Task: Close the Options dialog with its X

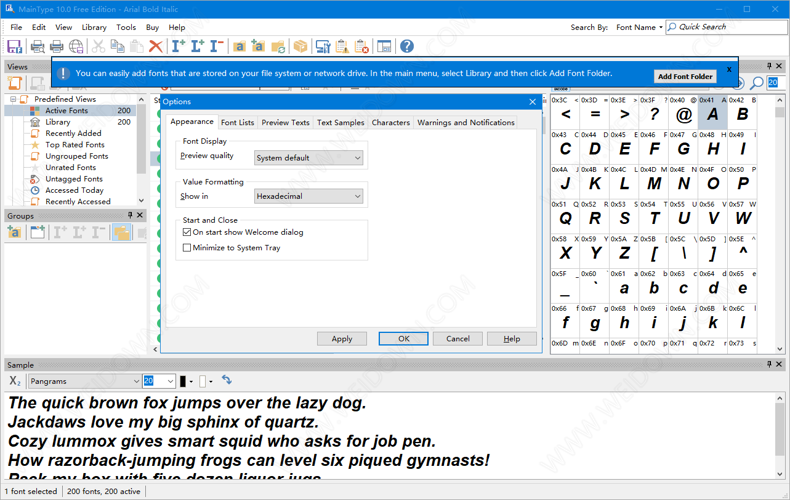Action: click(x=533, y=102)
